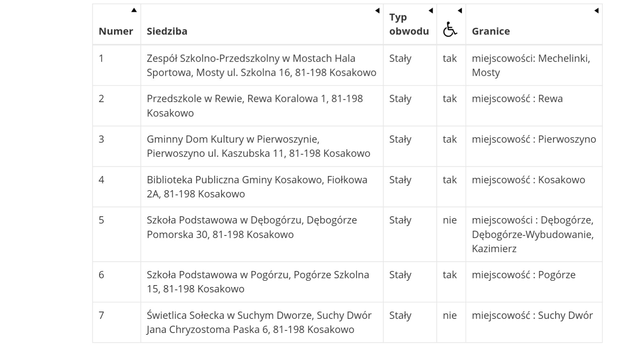
Task: Click the Mechelinki, Mosty boundaries cell
Action: pyautogui.click(x=530, y=65)
